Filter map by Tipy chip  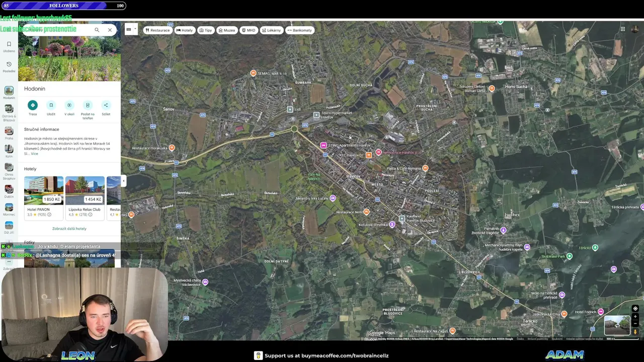tap(206, 30)
